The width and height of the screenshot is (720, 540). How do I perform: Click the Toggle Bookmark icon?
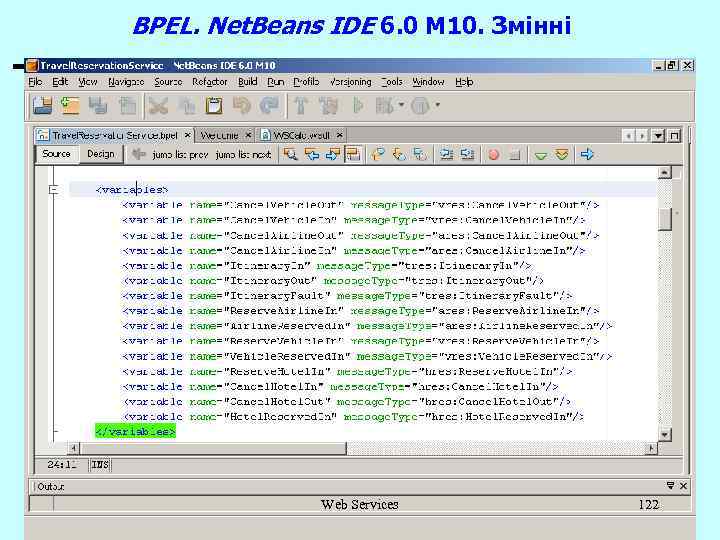click(x=420, y=154)
